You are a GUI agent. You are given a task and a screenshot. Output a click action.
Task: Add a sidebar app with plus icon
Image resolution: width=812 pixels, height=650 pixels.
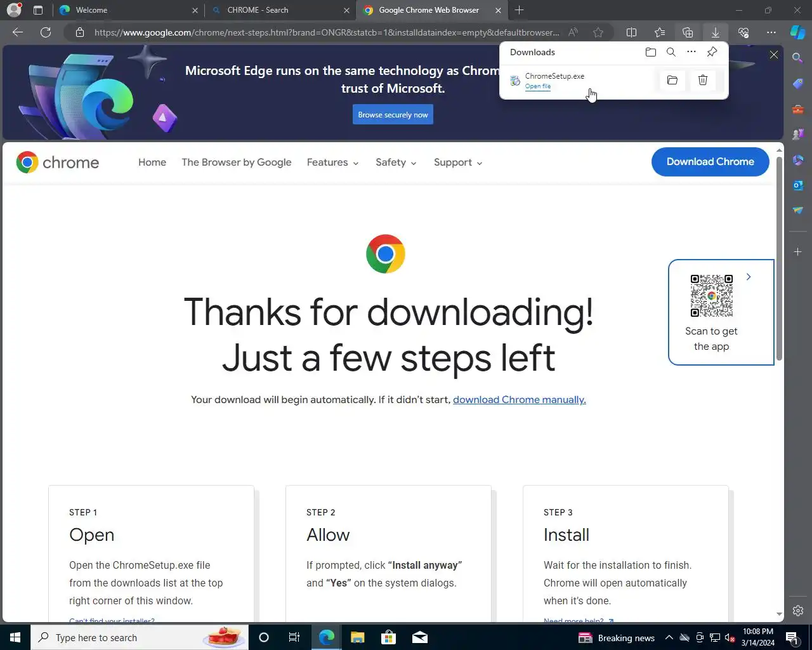click(x=798, y=252)
